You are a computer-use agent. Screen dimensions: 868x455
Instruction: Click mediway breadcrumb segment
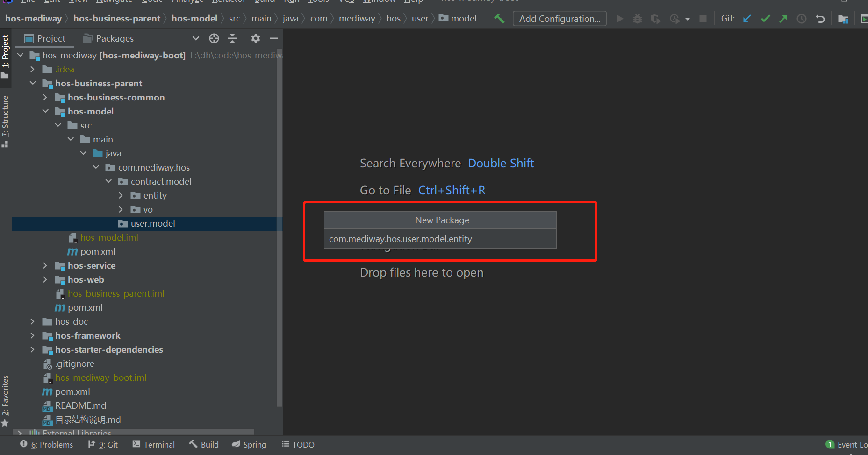[x=357, y=18]
